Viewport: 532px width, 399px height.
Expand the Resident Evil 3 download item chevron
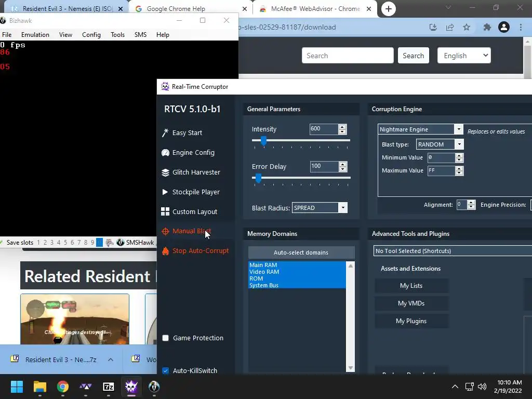(x=111, y=360)
